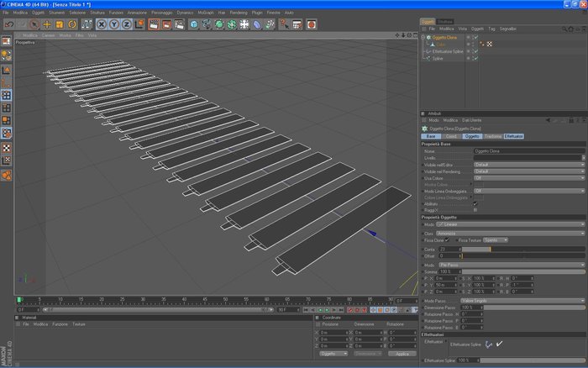The image size is (588, 368).
Task: Toggle the Z axis lock icon
Action: tap(127, 24)
